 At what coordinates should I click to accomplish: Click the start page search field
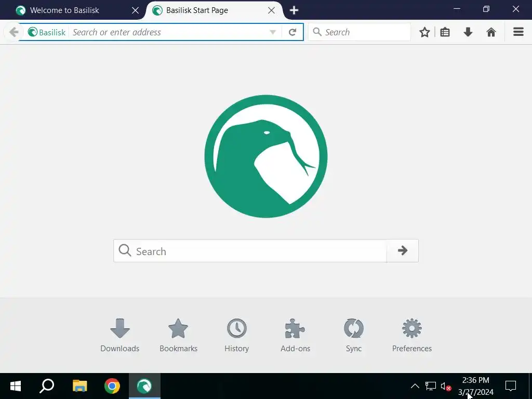click(250, 251)
